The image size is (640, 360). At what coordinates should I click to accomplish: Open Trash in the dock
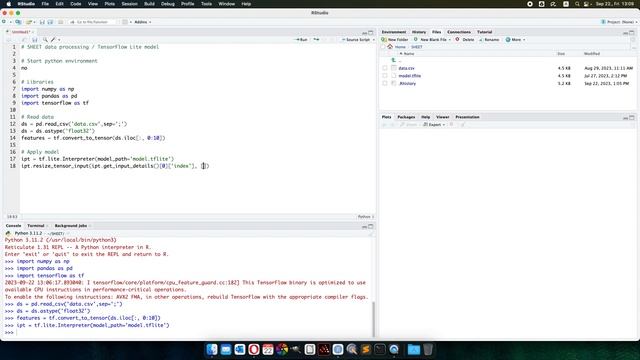428,349
